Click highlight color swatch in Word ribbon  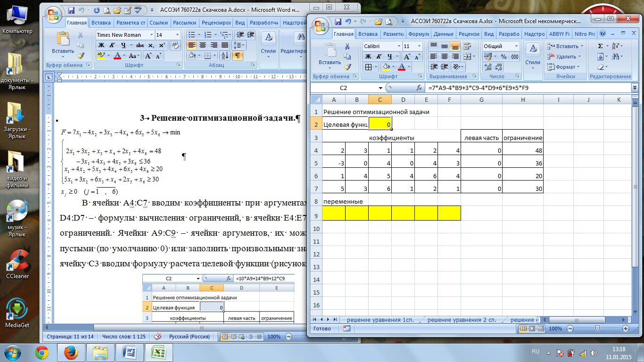(x=100, y=56)
